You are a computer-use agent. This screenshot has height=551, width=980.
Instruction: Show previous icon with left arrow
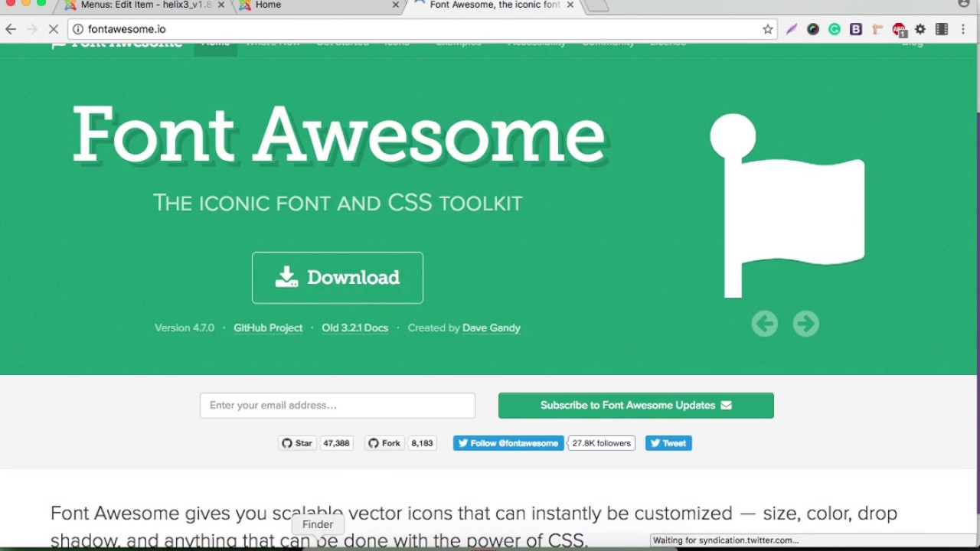click(764, 324)
